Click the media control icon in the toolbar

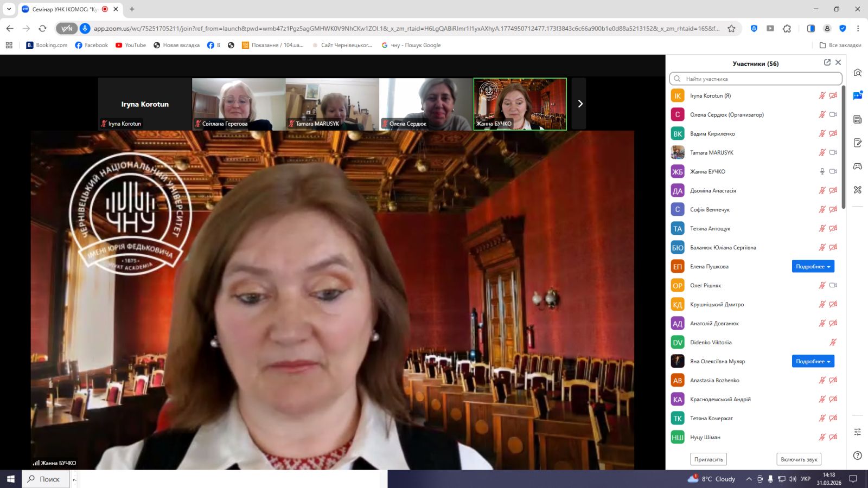[x=770, y=28]
